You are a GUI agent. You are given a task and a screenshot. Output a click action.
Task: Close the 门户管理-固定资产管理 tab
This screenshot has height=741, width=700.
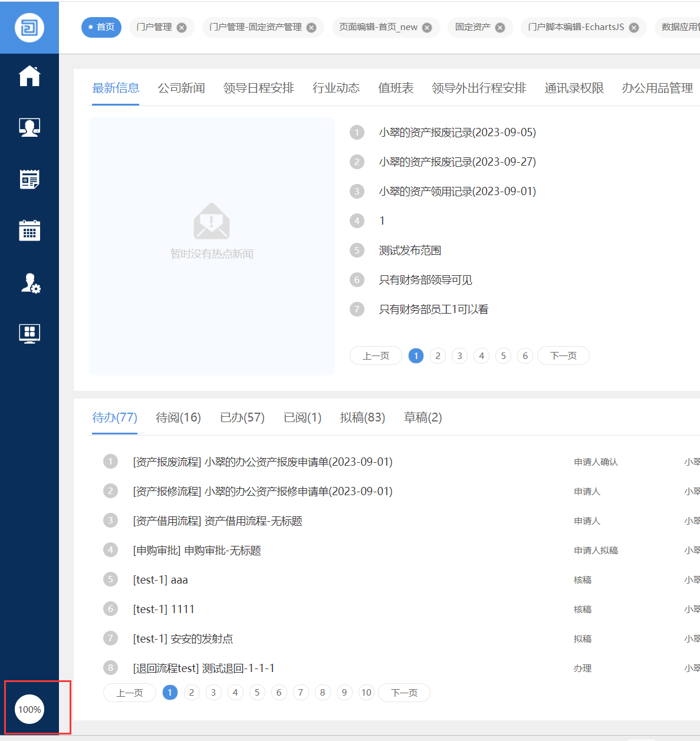311,28
